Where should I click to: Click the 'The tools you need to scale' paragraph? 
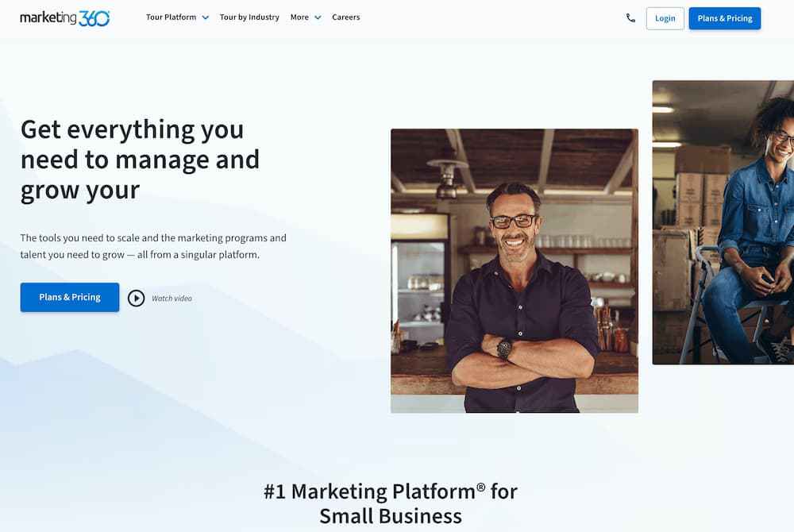(x=153, y=246)
